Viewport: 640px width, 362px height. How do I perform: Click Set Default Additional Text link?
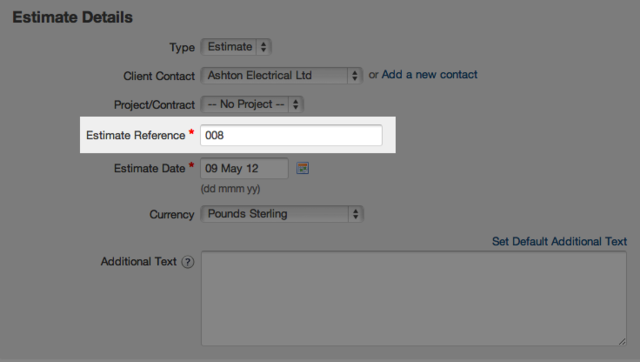(559, 242)
